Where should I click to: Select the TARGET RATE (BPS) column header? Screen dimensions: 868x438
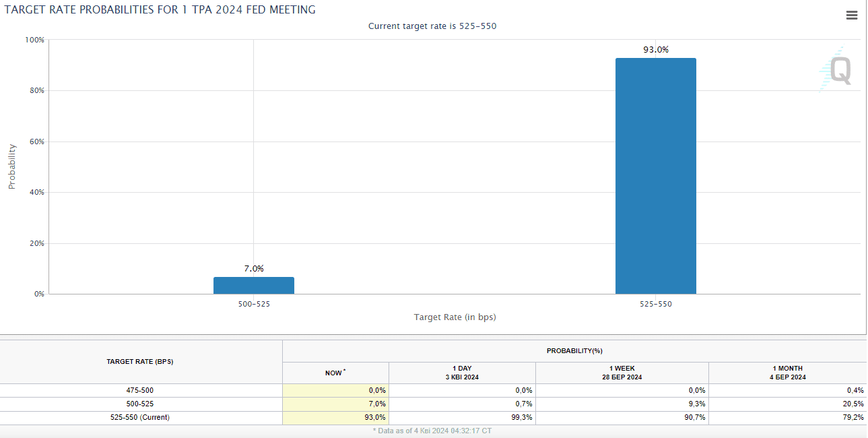click(141, 361)
